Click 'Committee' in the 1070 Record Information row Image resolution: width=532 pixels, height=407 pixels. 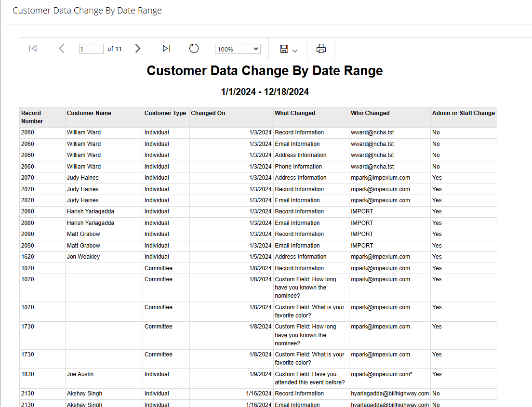(x=159, y=268)
